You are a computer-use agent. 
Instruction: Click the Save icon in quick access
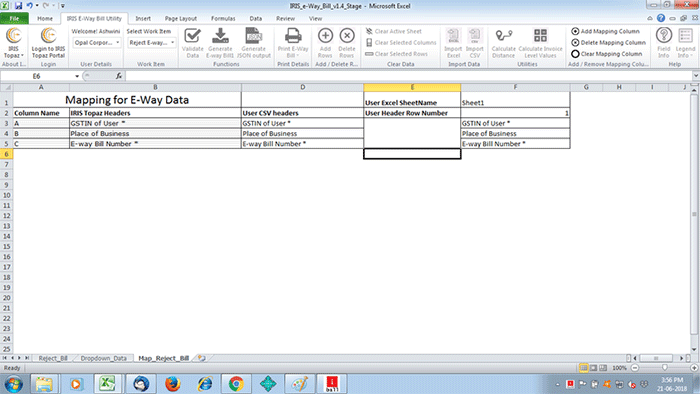[x=18, y=6]
